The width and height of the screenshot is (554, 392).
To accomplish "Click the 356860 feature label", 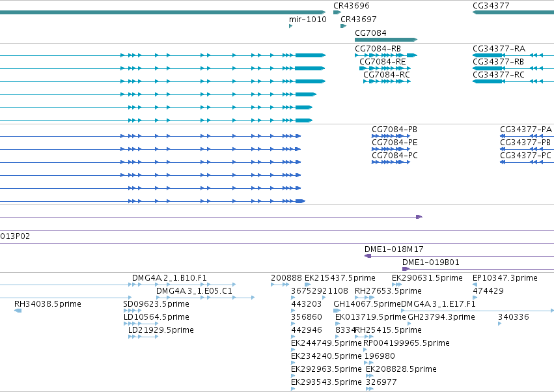I will [x=307, y=317].
